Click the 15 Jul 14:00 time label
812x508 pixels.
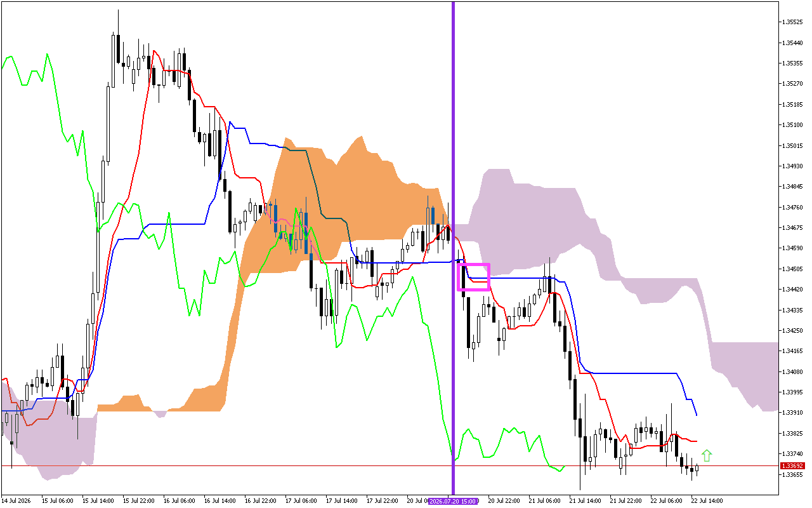pos(98,500)
